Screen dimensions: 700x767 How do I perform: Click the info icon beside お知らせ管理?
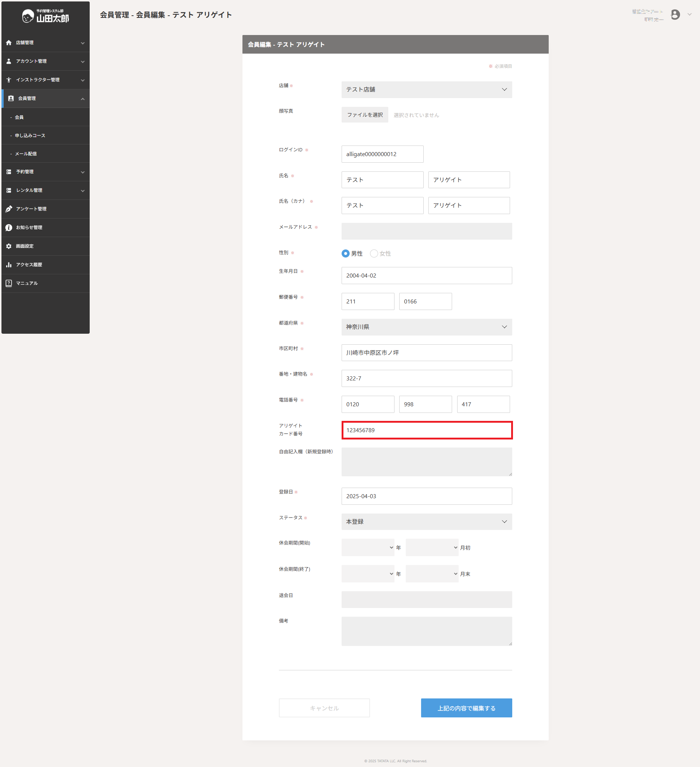[9, 228]
